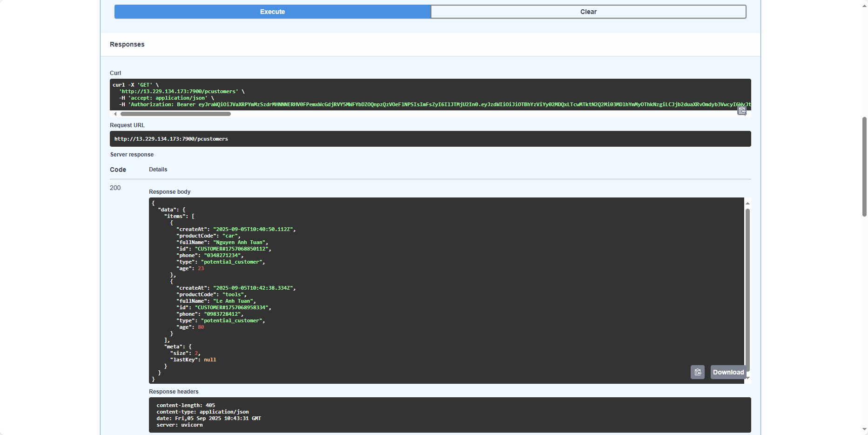This screenshot has width=868, height=435.
Task: Click the main page vertical scrollbar thumb
Action: [x=864, y=166]
